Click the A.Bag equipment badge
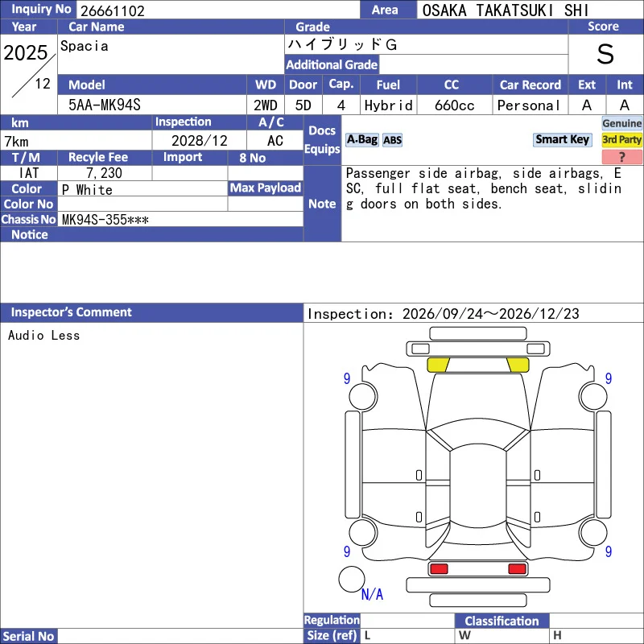Image resolution: width=644 pixels, height=644 pixels. (x=361, y=139)
